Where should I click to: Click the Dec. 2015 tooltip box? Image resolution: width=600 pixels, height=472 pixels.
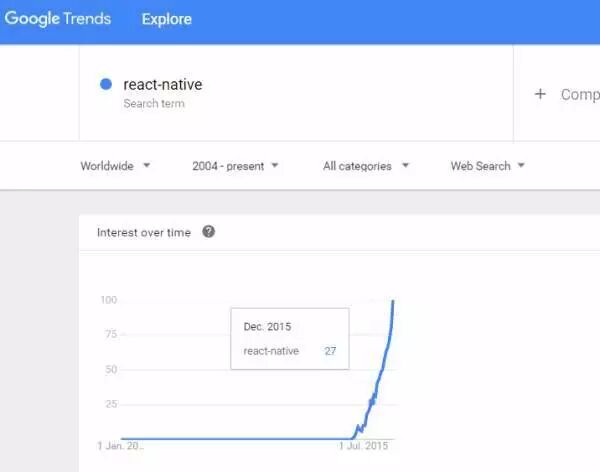tap(290, 339)
